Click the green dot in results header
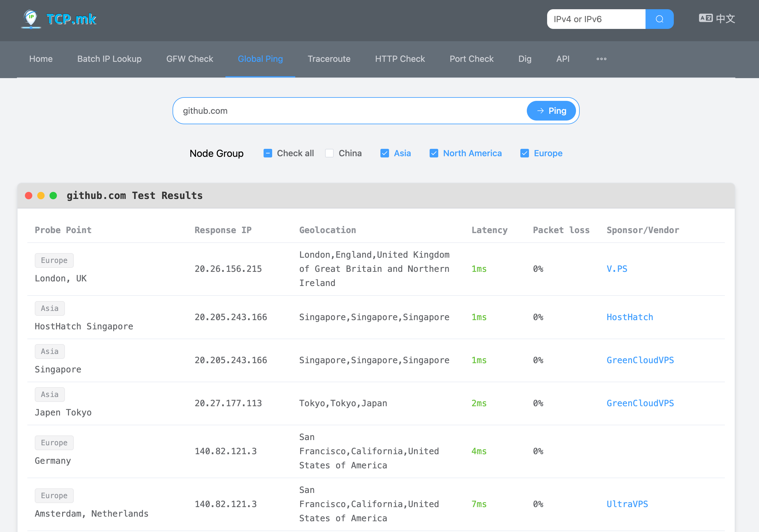The image size is (759, 532). click(53, 195)
